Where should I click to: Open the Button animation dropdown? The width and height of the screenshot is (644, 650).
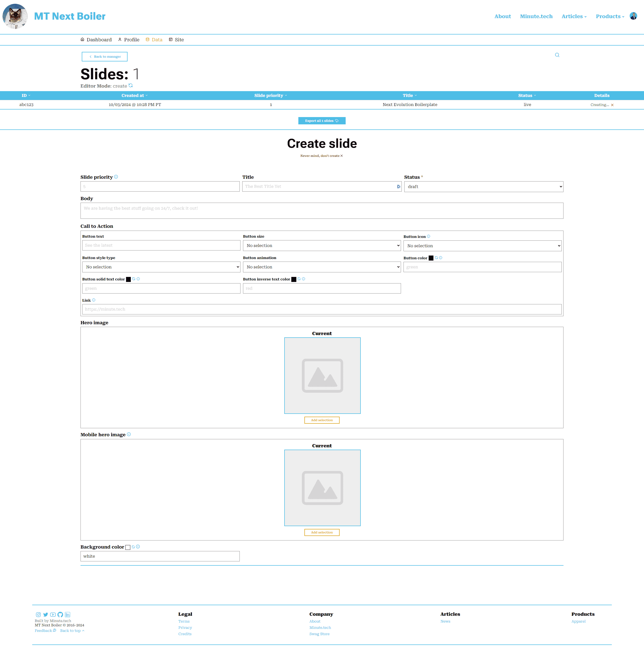coord(322,267)
